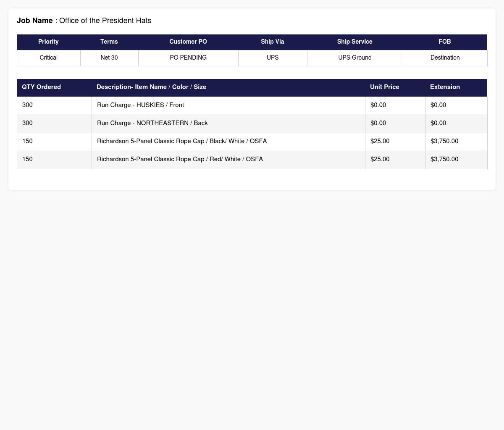Select the Terms column header
Image resolution: width=504 pixels, height=430 pixels.
[x=109, y=42]
